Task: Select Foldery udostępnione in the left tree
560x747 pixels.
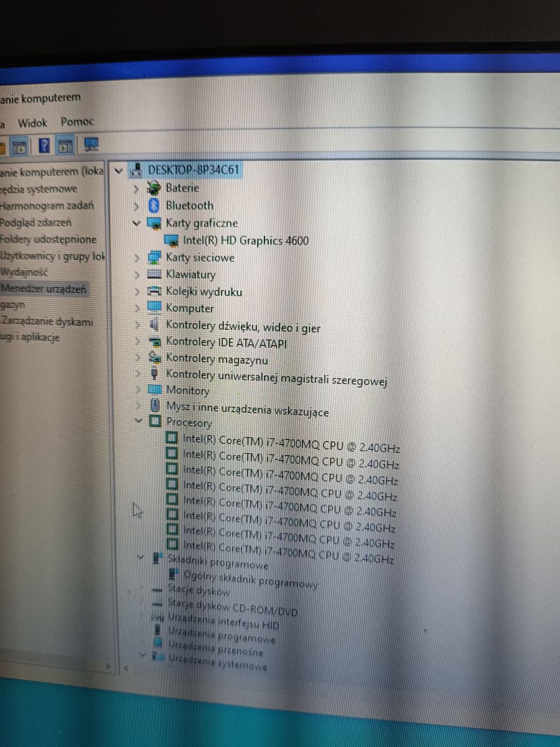Action: pos(49,239)
